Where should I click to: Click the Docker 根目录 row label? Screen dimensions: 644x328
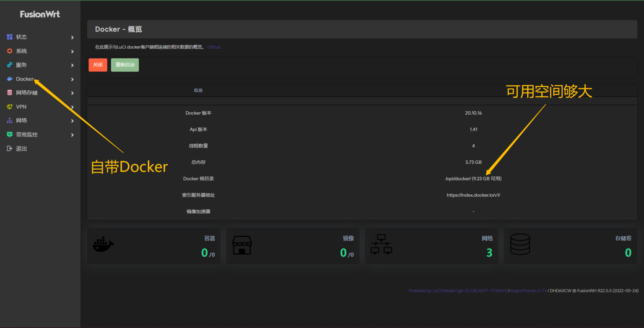198,178
